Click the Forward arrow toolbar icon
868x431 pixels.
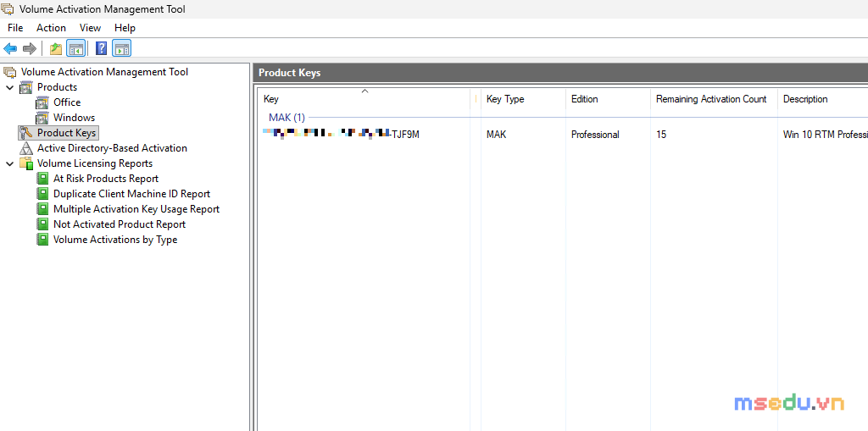(29, 48)
